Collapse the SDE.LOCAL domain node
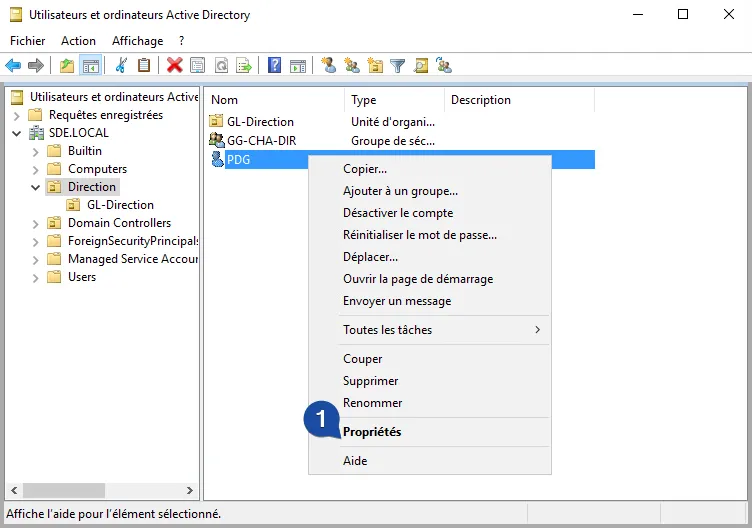This screenshot has height=528, width=752. point(17,133)
